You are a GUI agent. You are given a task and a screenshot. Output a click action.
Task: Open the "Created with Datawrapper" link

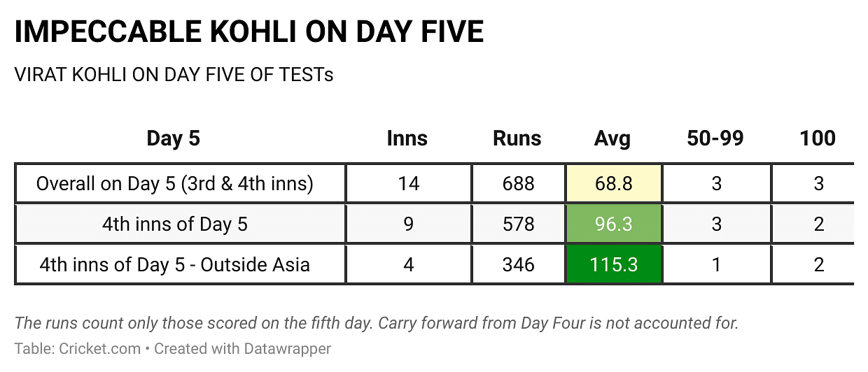pos(242,348)
